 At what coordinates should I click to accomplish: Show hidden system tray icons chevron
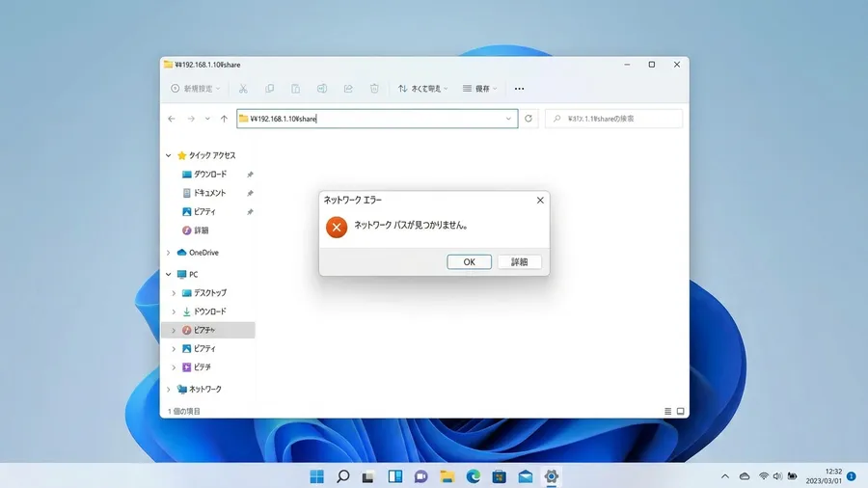tap(724, 476)
